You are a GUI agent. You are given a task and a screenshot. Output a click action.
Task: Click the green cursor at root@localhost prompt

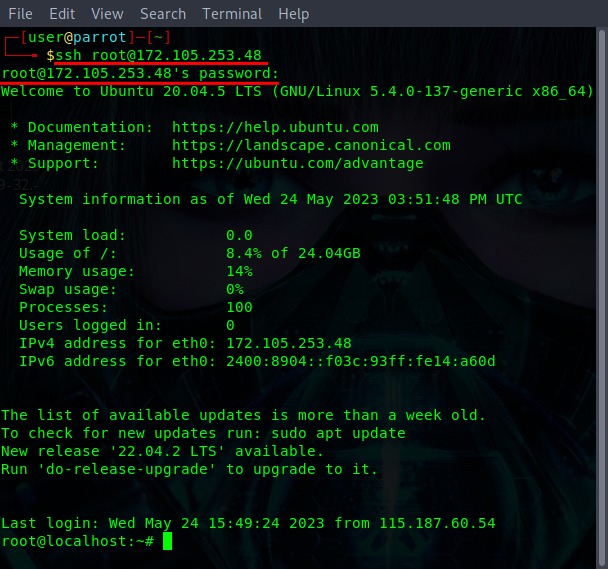pos(167,541)
